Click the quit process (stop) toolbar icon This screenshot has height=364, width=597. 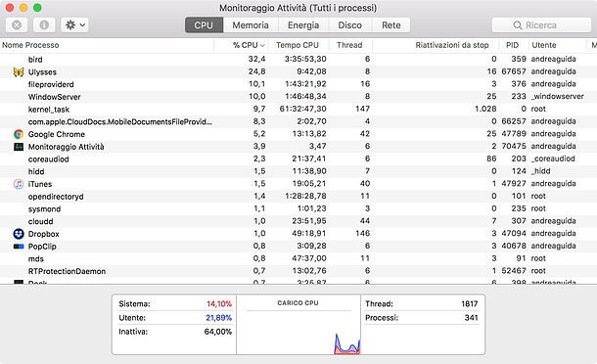click(17, 25)
